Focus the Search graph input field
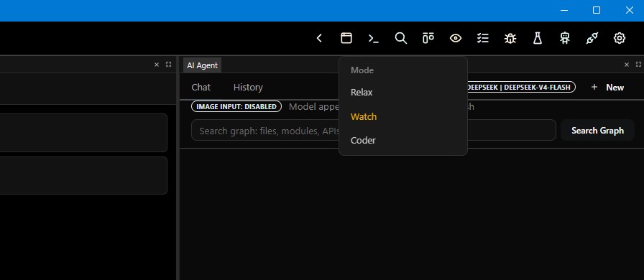This screenshot has height=280, width=644. 373,131
